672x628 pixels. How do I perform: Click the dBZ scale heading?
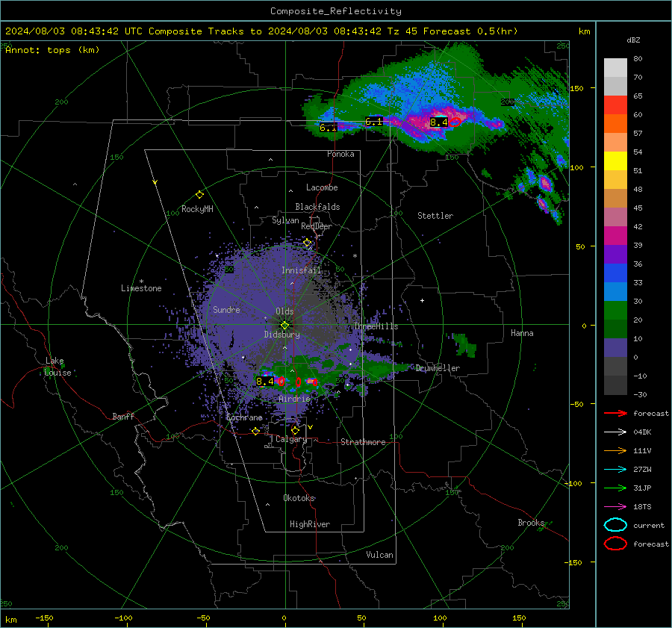pos(633,40)
